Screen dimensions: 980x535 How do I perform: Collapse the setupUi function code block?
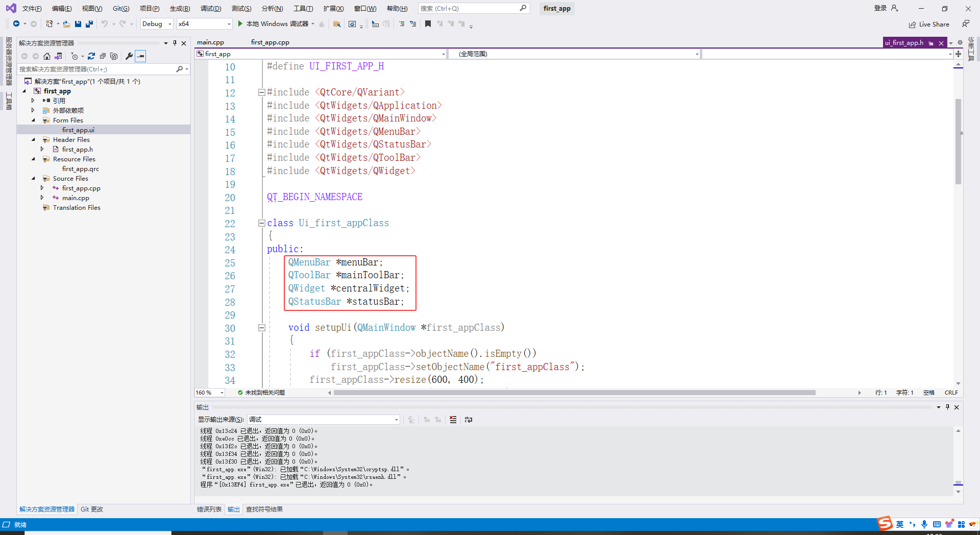262,328
